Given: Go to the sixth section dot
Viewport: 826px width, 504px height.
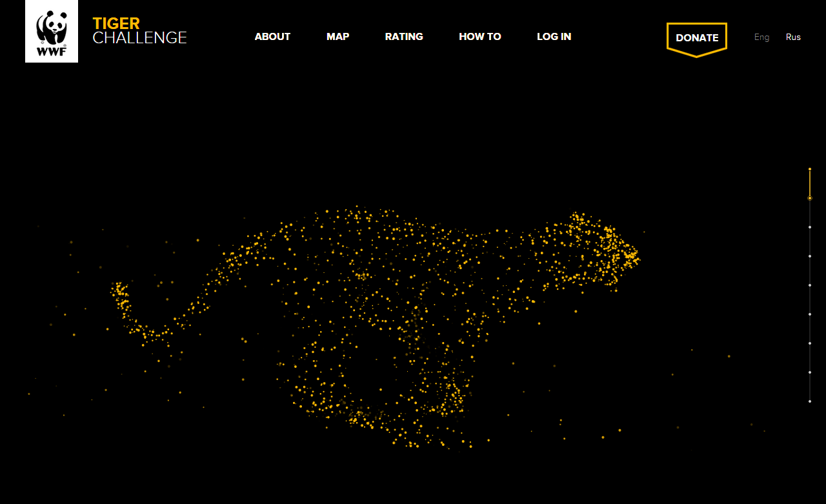Looking at the screenshot, I should pos(810,314).
